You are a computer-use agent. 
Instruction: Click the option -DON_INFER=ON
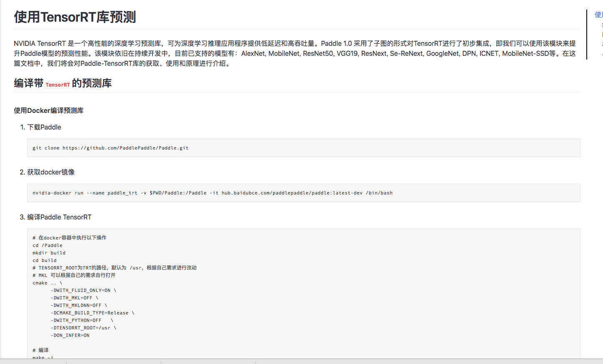pos(70,335)
